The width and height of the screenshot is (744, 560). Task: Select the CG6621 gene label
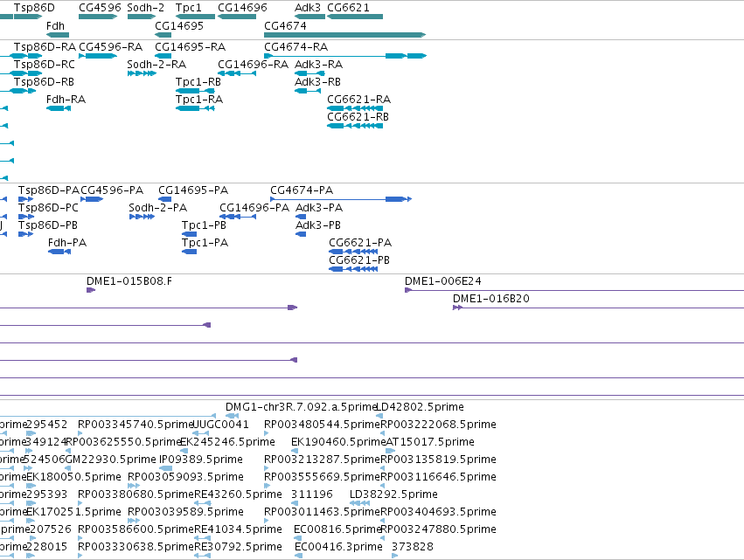[x=348, y=8]
